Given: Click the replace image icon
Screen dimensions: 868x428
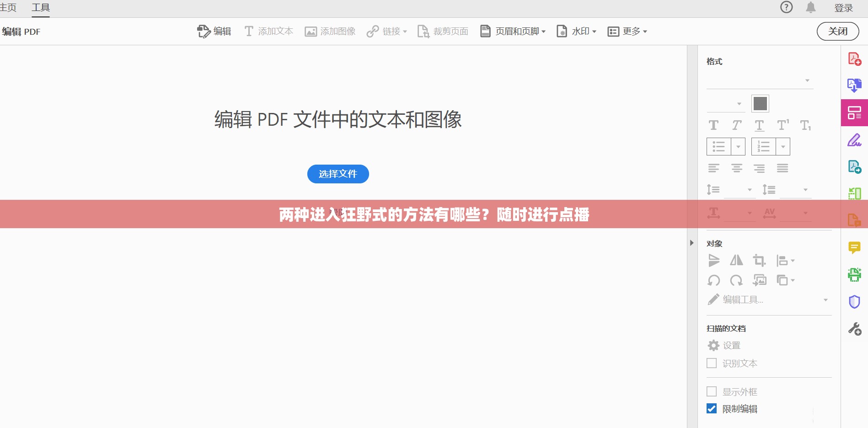Looking at the screenshot, I should coord(760,280).
